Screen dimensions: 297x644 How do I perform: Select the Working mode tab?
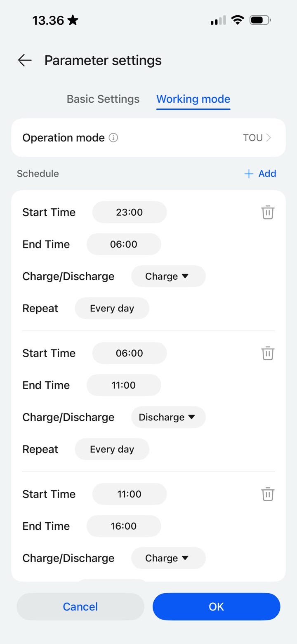(x=193, y=99)
